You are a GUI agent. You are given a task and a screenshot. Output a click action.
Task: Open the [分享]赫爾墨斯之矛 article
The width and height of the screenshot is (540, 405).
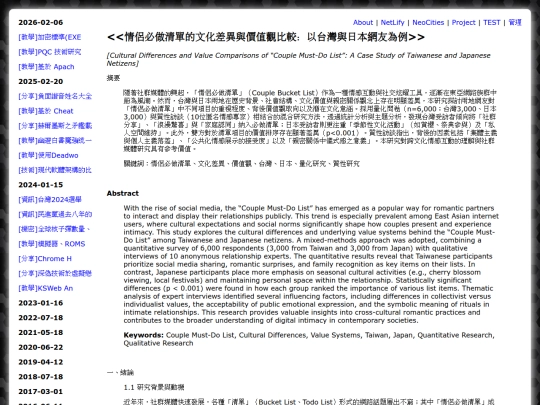(55, 126)
